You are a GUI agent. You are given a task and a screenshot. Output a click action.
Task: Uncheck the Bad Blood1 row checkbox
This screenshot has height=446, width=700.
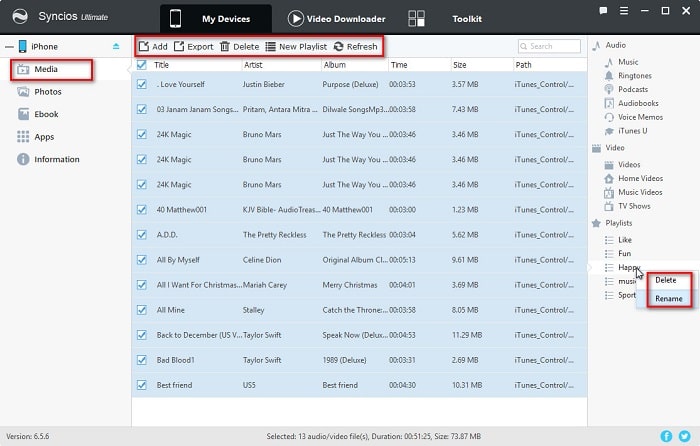pos(142,360)
